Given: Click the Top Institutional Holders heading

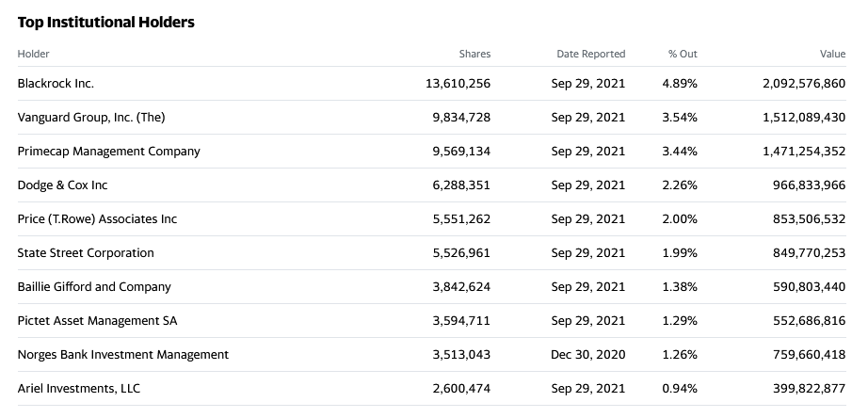Looking at the screenshot, I should click(x=105, y=23).
